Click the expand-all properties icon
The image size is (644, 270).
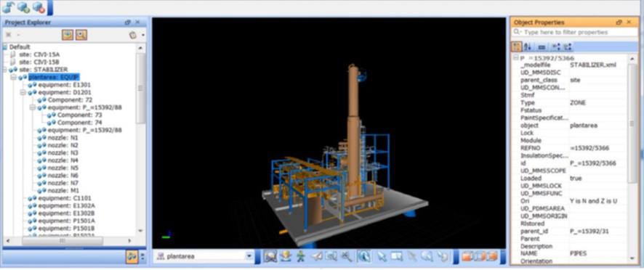(555, 46)
